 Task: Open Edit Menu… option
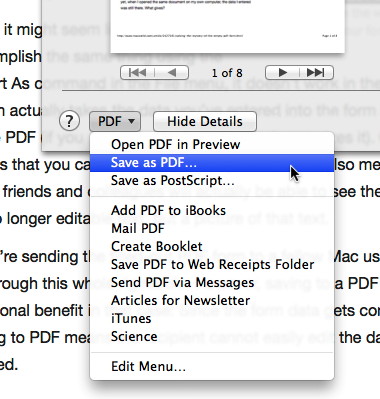[x=212, y=367]
